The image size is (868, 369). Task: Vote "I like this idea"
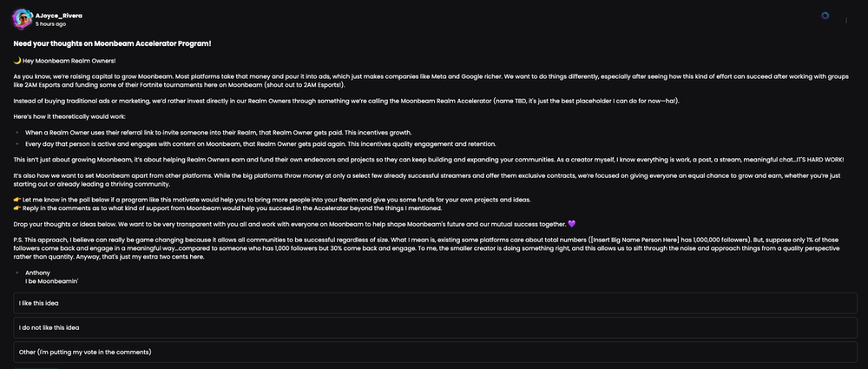pyautogui.click(x=436, y=303)
